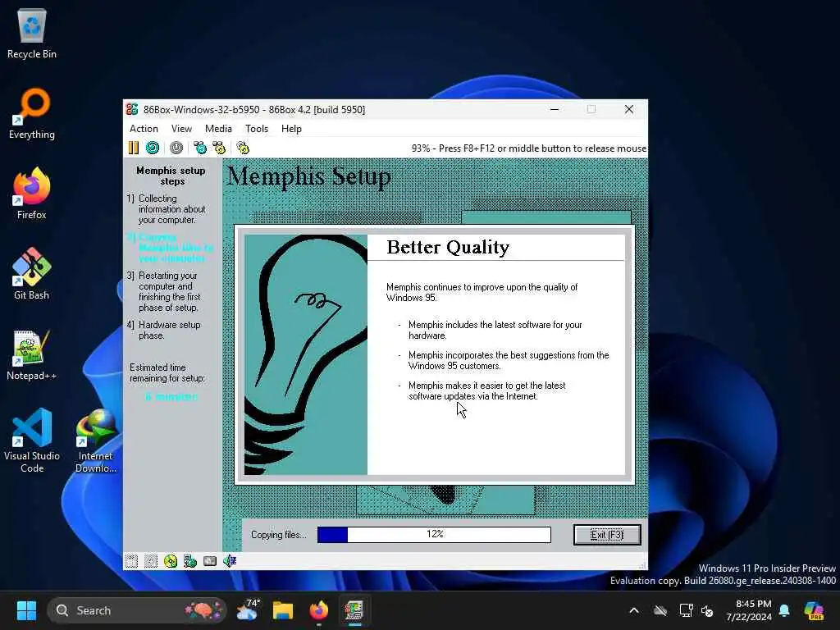Viewport: 840px width, 630px height.
Task: Click the 'Copying files...' label
Action: coord(279,535)
